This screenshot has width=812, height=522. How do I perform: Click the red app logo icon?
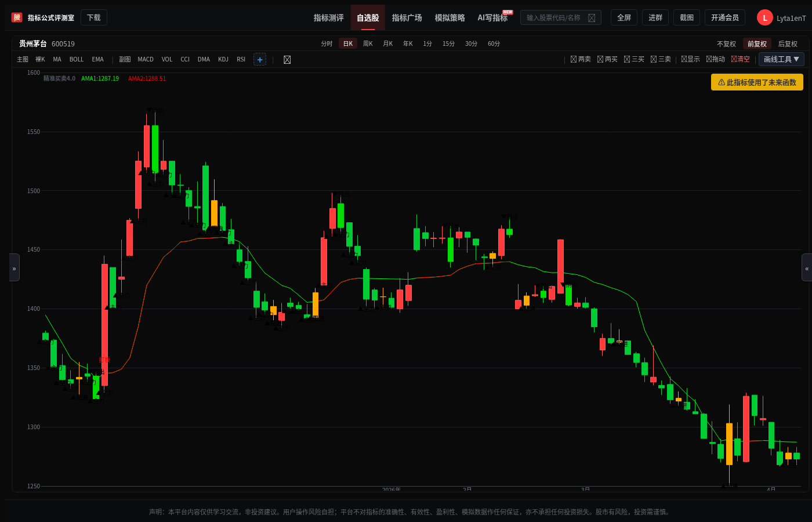tap(17, 17)
